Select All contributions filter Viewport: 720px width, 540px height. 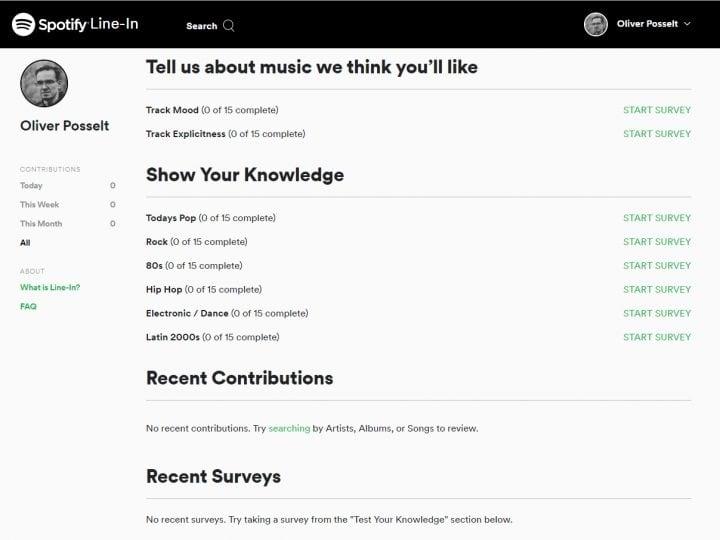pyautogui.click(x=25, y=243)
